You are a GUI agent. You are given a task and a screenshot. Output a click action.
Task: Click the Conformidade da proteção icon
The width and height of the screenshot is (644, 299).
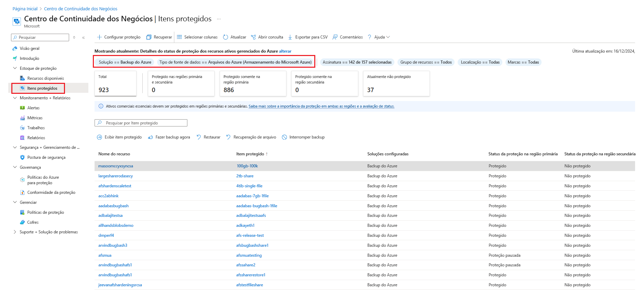pos(22,192)
